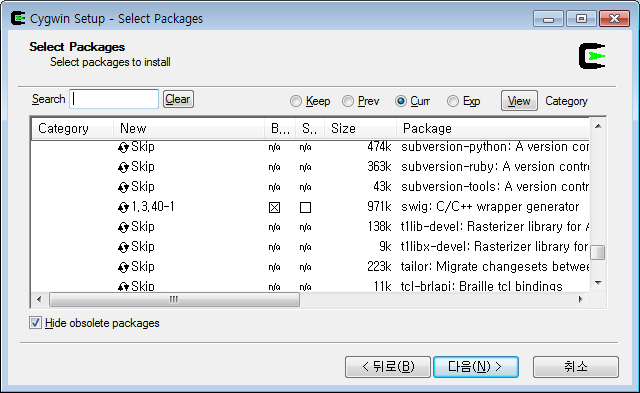Screen dimensions: 640x393
Task: Click the cycle icon for subversion-ruby
Action: coord(123,167)
